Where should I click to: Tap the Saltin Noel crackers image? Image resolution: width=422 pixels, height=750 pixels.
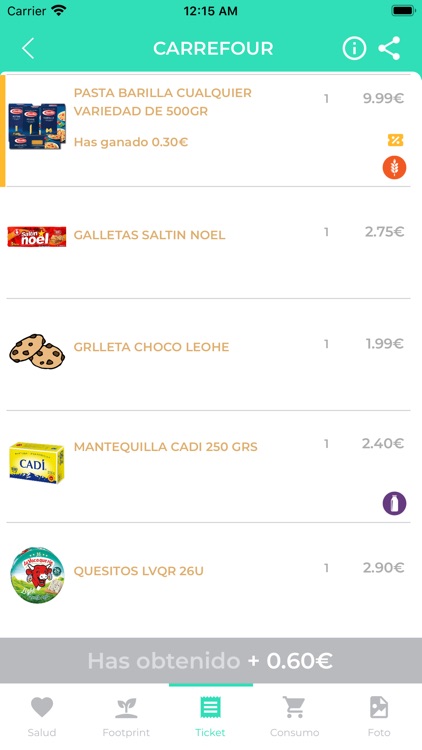click(x=37, y=237)
